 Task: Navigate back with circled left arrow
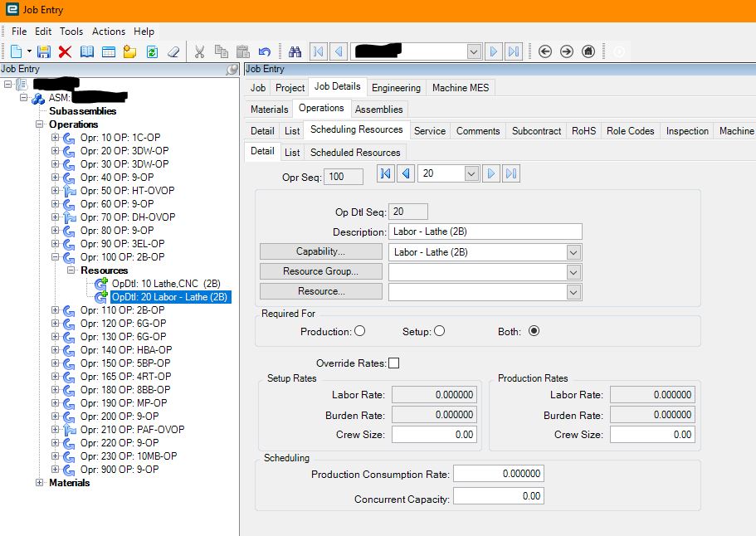coord(545,51)
